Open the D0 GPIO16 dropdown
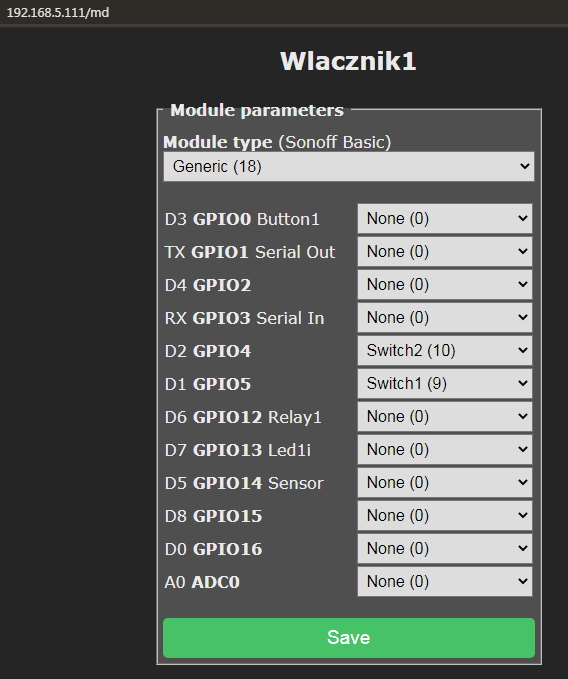Screen dimensions: 568x679 (x=445, y=548)
